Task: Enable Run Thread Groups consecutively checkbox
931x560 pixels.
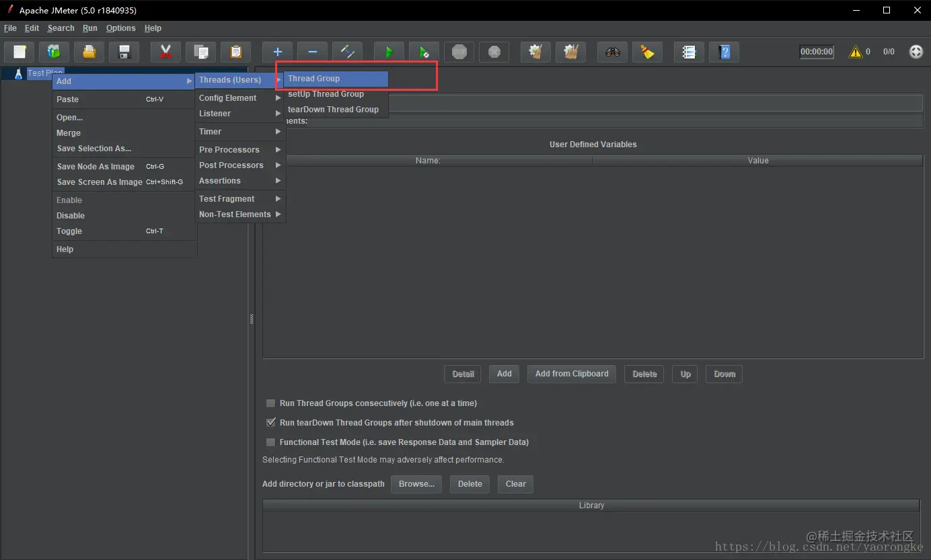Action: point(270,403)
